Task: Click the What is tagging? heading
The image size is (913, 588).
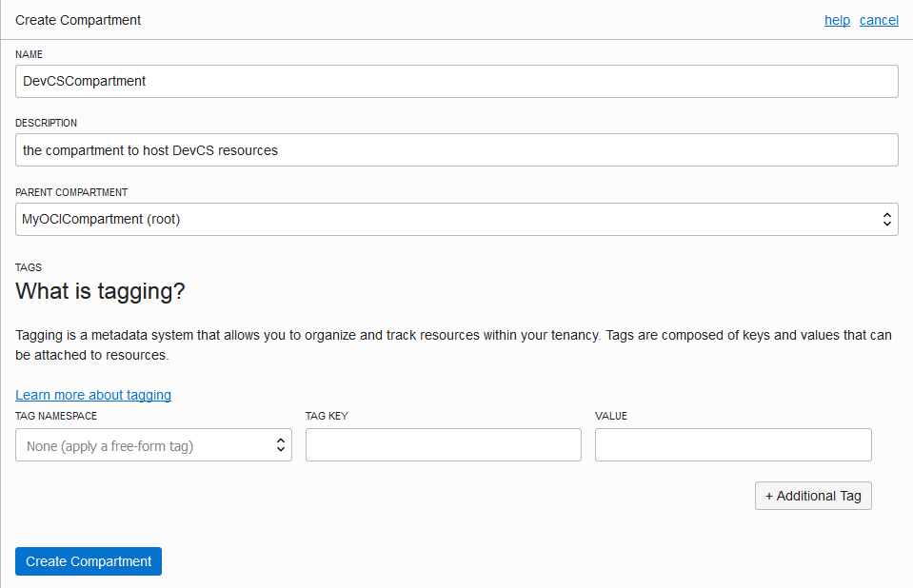Action: pos(100,291)
